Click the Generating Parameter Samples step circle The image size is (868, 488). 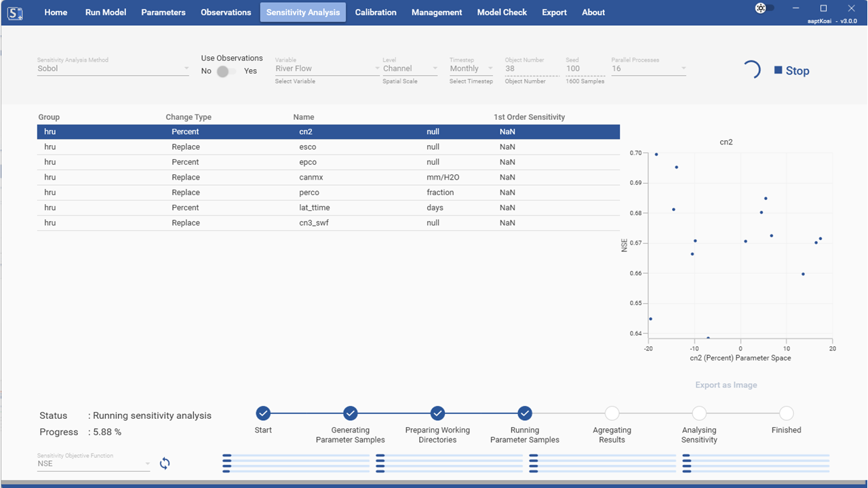tap(351, 413)
